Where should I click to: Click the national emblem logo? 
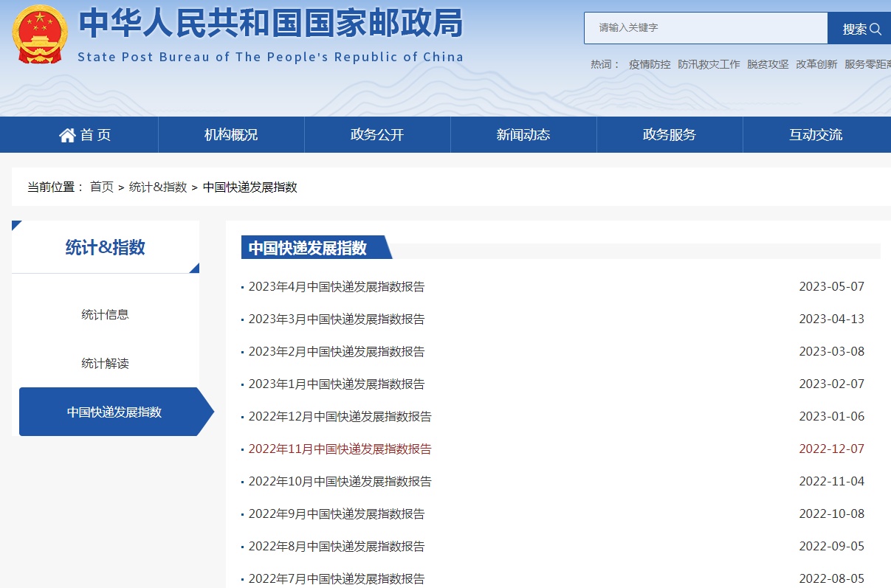40,34
